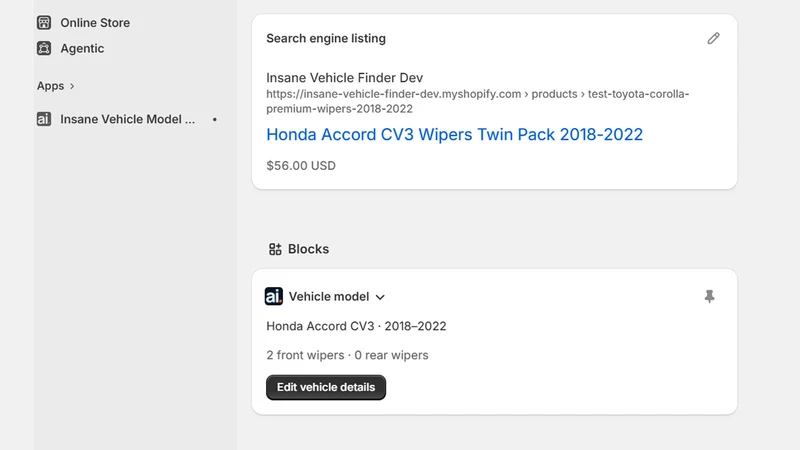Viewport: 800px width, 450px height.
Task: Click the Agentic robot icon
Action: point(44,48)
